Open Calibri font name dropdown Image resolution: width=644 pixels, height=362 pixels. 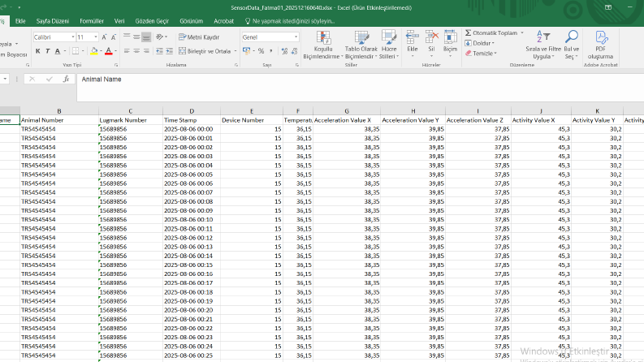click(73, 37)
